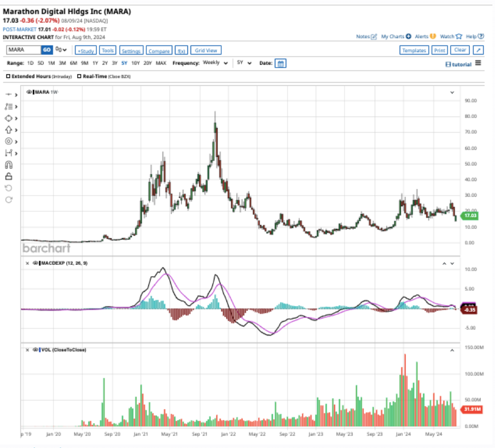Move MACDEXP pane down
495x448 pixels.
point(452,263)
